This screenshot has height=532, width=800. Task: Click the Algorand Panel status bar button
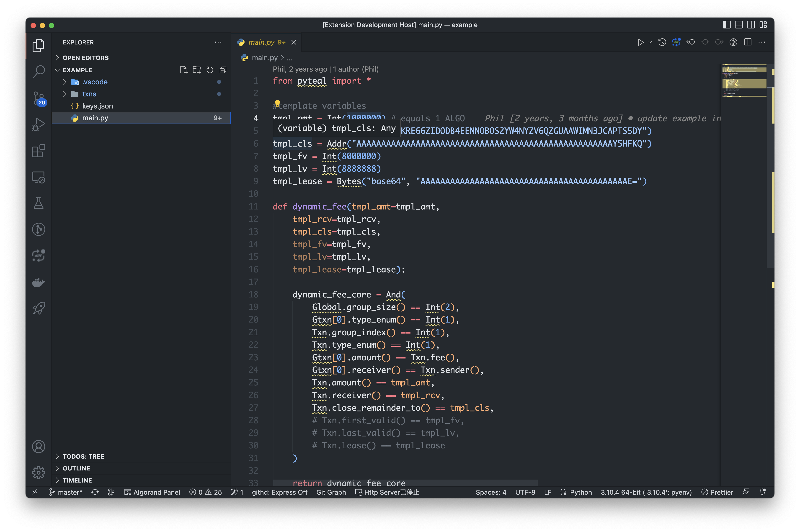(x=152, y=492)
